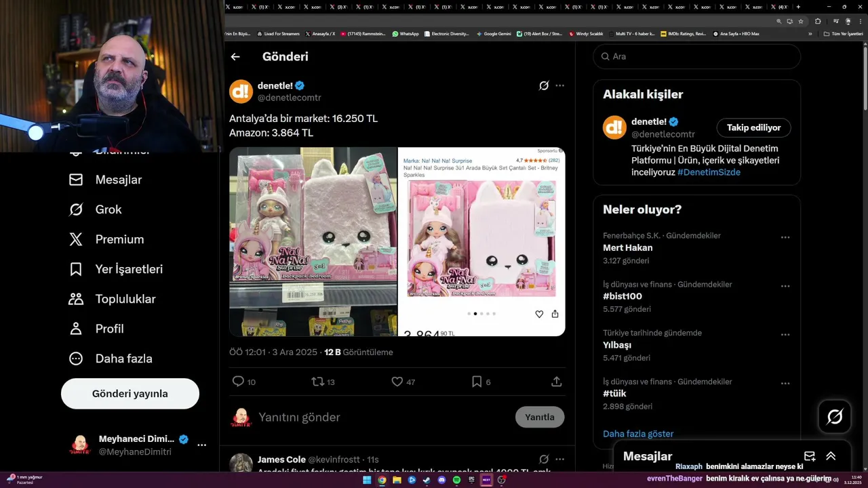Open the Mert Hakan trending topic
This screenshot has height=488, width=868.
(x=628, y=248)
